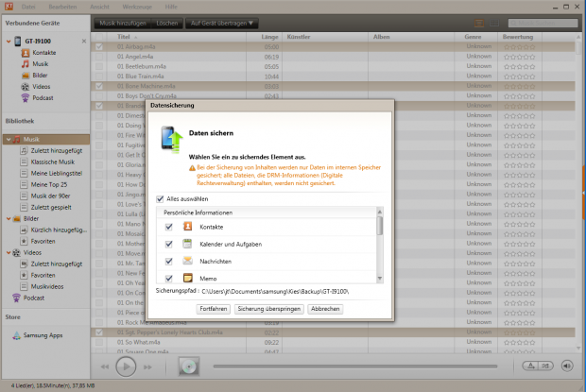Click the Fortfahren button

(x=213, y=309)
